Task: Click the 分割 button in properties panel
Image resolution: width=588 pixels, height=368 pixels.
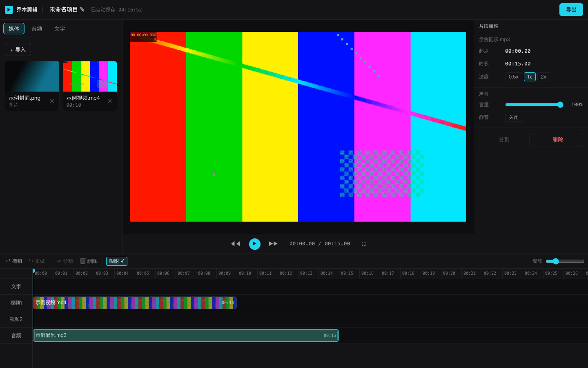Action: coord(504,139)
